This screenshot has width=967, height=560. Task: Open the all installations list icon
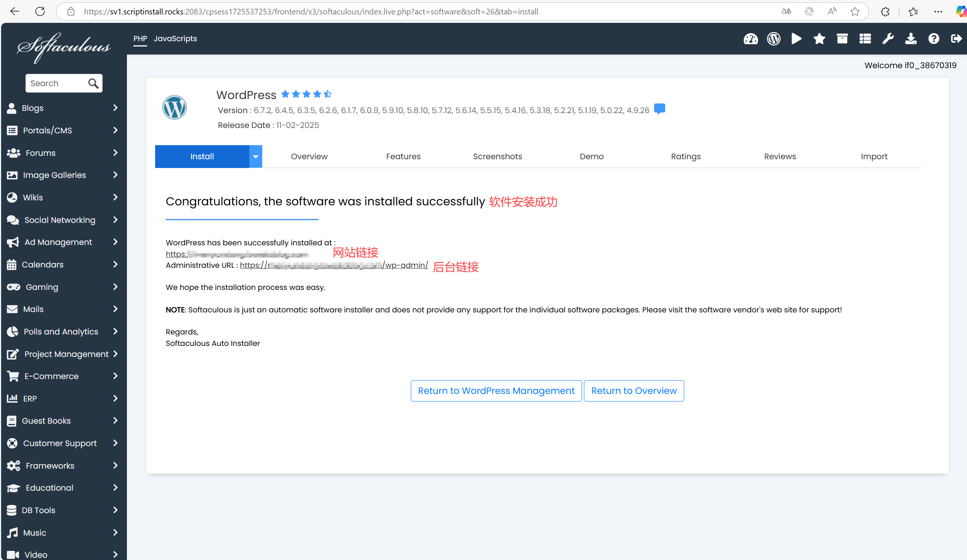tap(864, 39)
